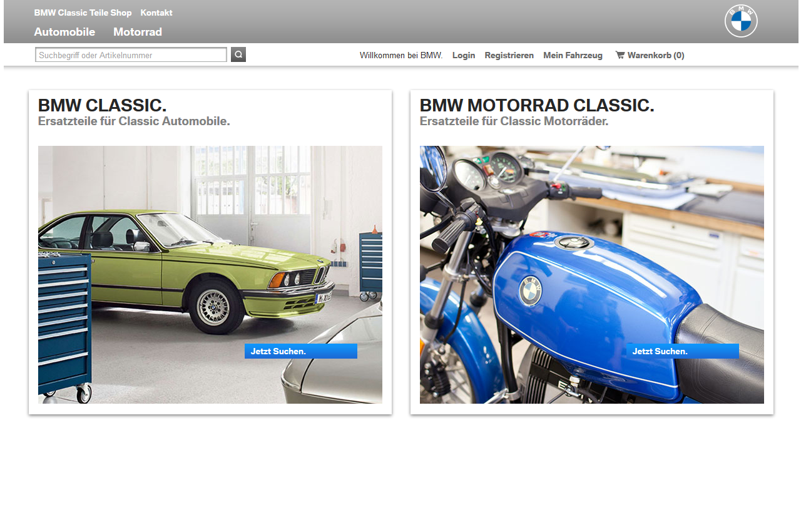The width and height of the screenshot is (801, 532).
Task: Click the BMW MOTORRAD CLASSIC. heading
Action: coord(537,105)
